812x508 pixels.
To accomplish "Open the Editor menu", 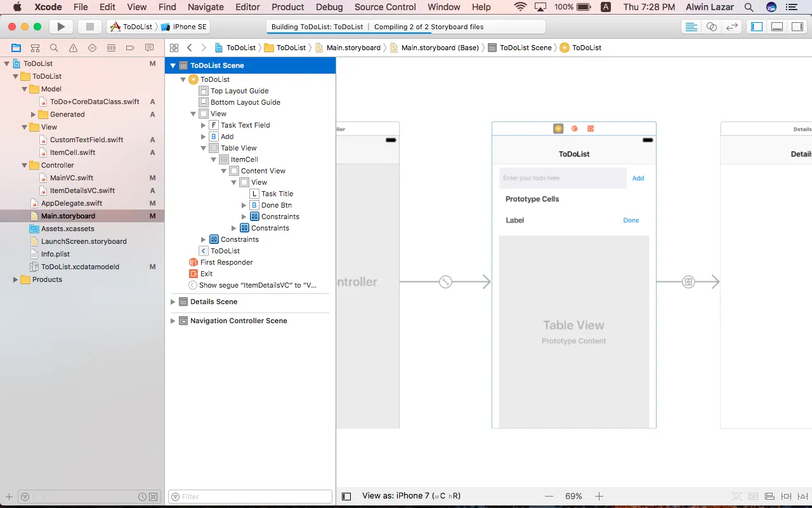I will pos(247,7).
